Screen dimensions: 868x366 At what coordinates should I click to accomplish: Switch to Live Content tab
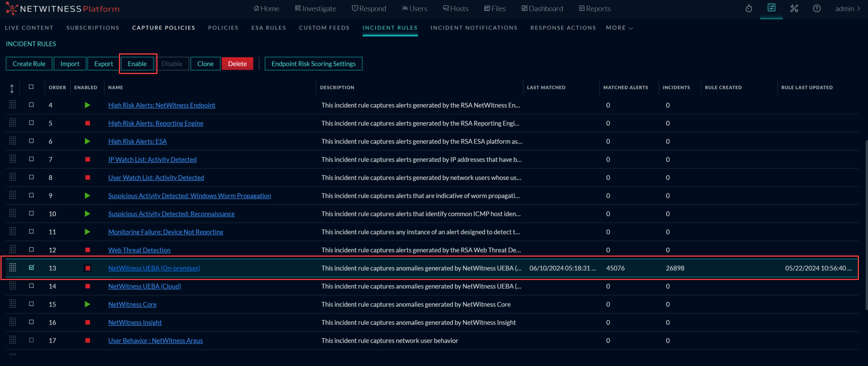click(x=29, y=28)
